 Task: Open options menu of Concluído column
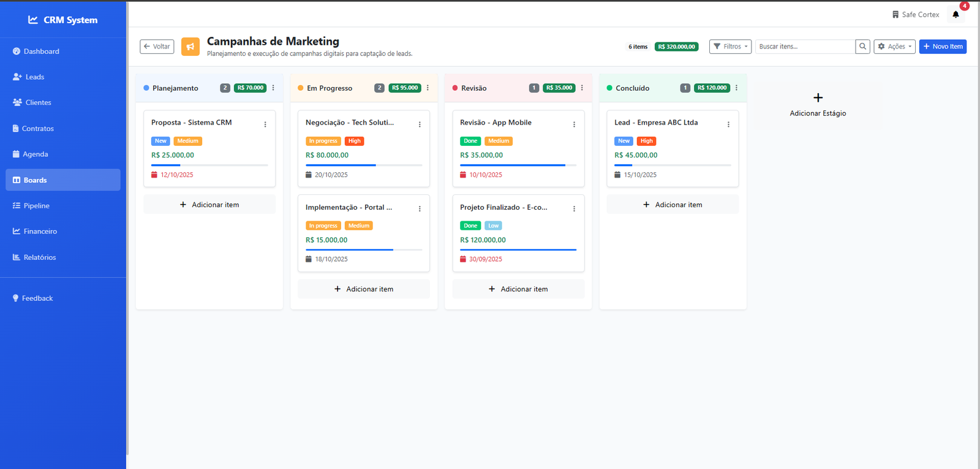pyautogui.click(x=736, y=88)
